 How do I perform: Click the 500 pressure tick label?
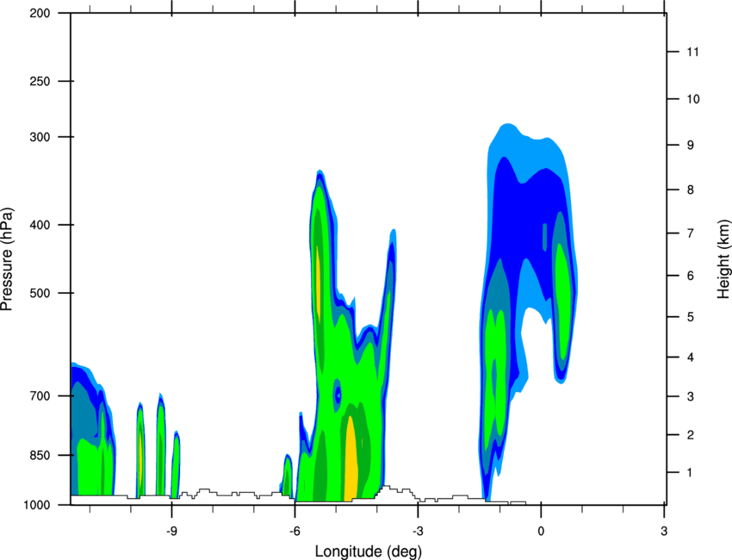(40, 293)
